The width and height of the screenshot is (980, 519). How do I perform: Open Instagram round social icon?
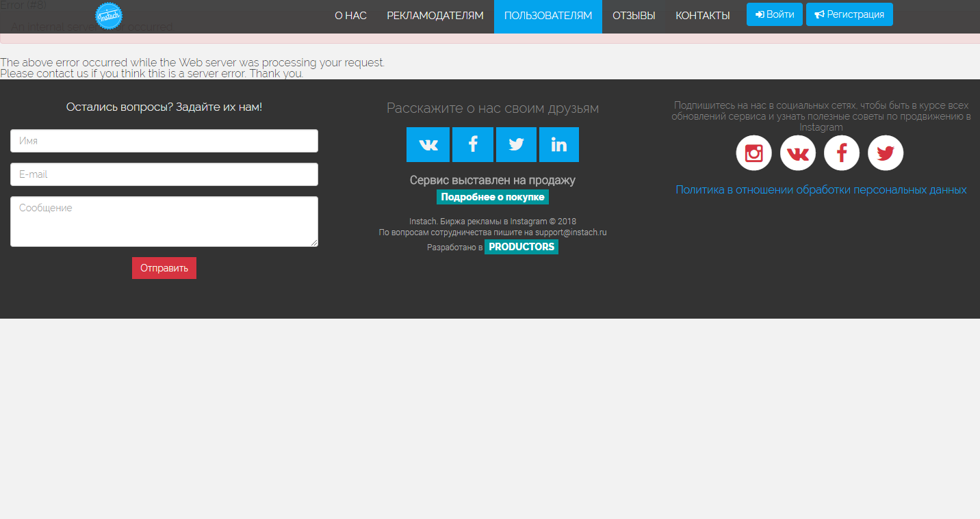[753, 152]
